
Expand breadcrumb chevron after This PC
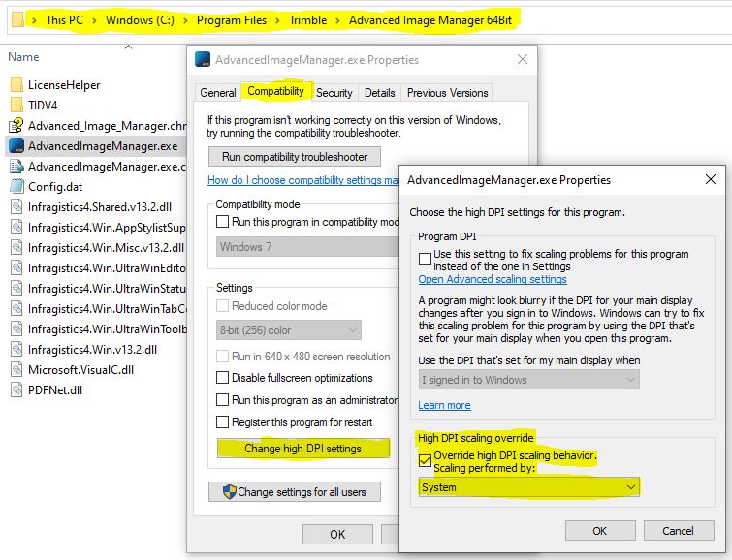click(x=94, y=20)
